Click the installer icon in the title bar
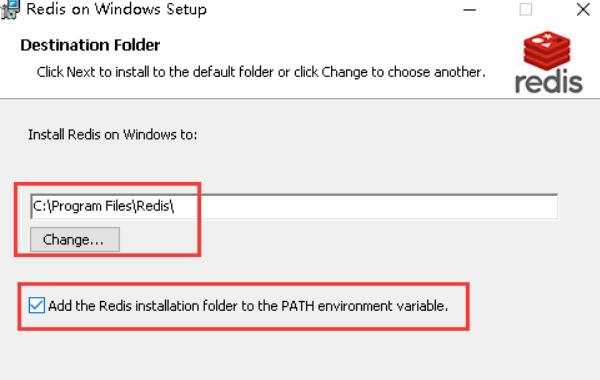The width and height of the screenshot is (600, 380). (9, 9)
